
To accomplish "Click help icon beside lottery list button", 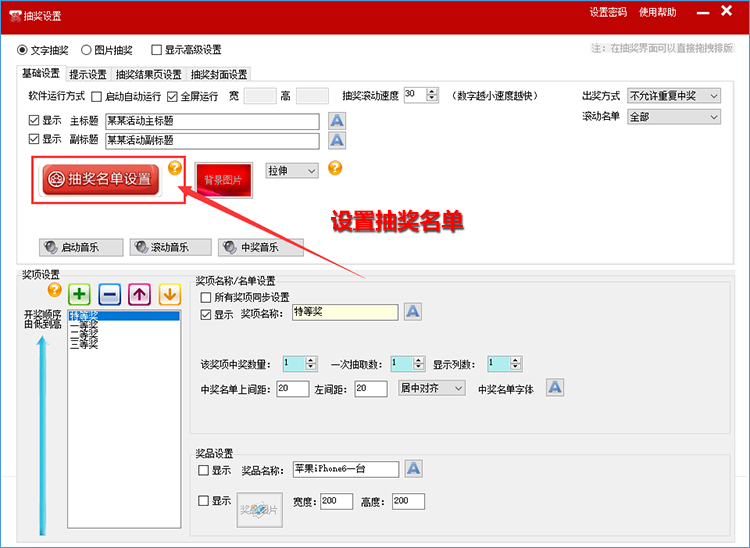I will click(x=175, y=168).
